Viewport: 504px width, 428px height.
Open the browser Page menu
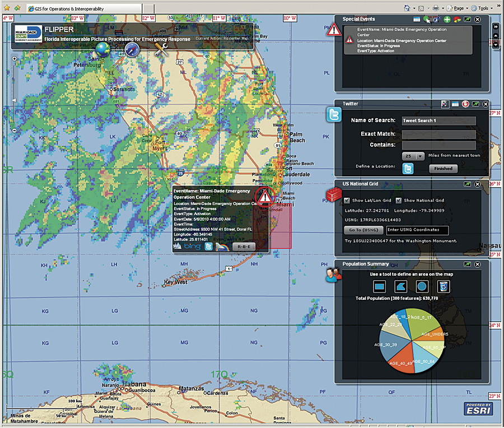point(457,8)
